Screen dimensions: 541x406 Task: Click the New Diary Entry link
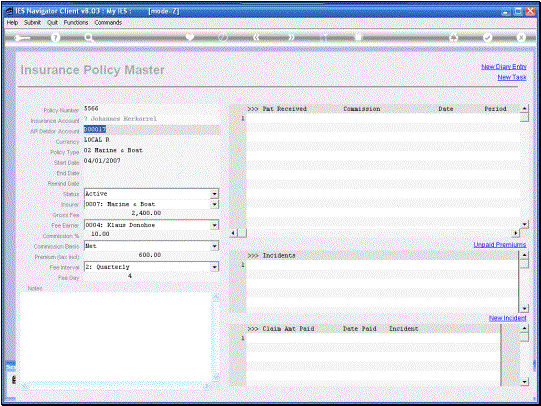[504, 67]
